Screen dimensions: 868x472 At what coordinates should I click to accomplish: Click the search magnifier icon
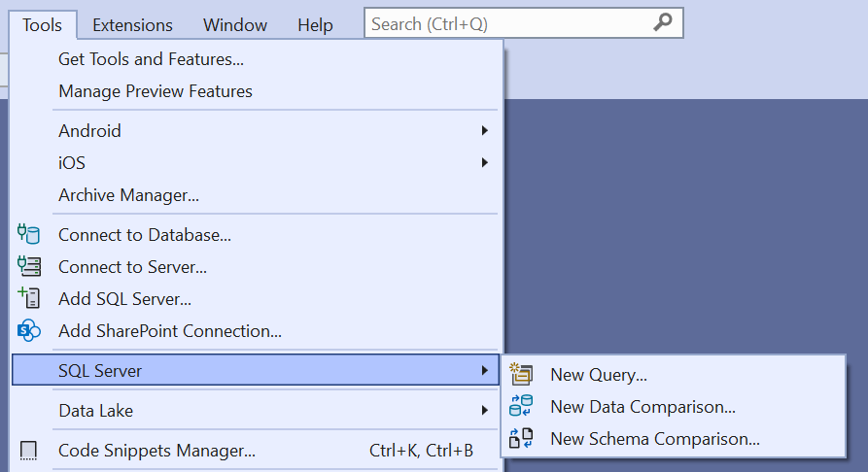(663, 23)
